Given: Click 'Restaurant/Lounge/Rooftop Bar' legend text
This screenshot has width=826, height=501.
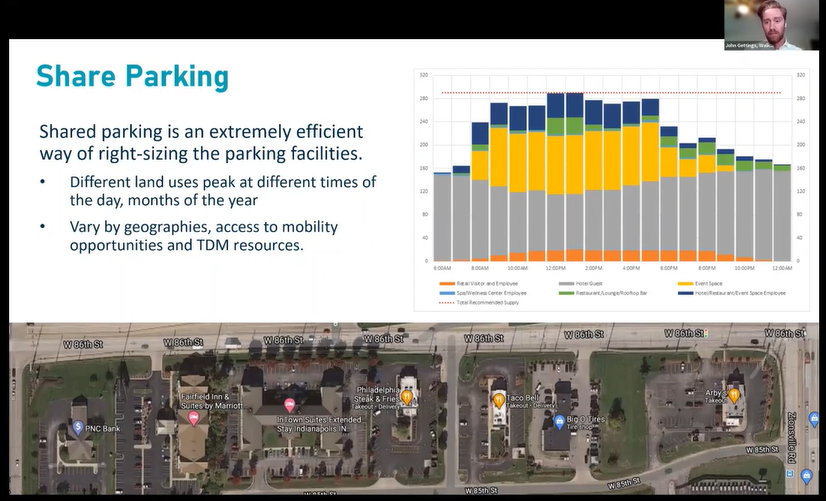Looking at the screenshot, I should pos(612,293).
